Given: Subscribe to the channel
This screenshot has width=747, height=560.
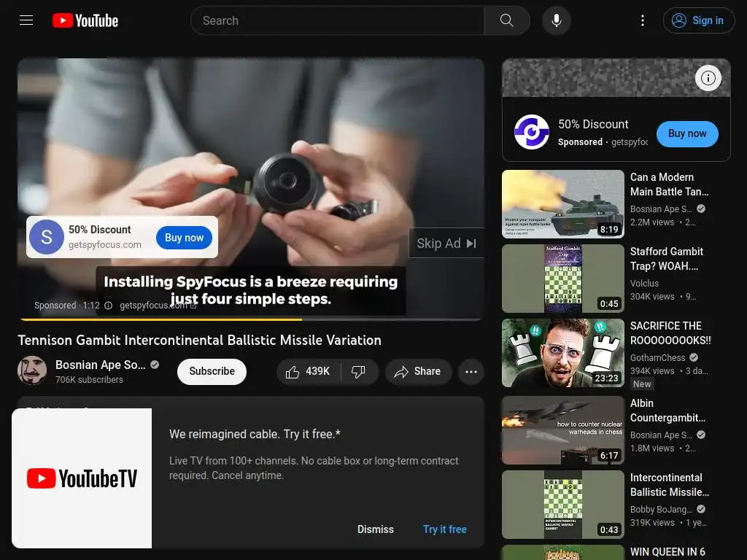Looking at the screenshot, I should (x=212, y=371).
